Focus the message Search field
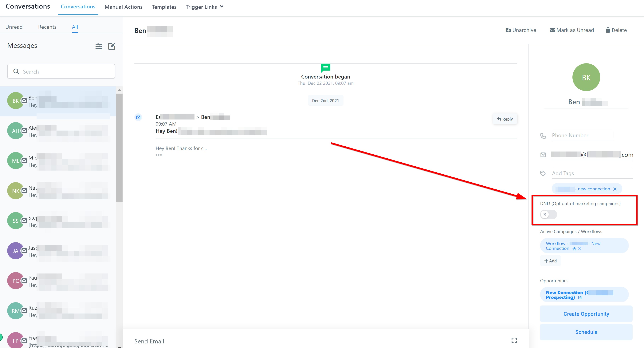 coord(61,71)
